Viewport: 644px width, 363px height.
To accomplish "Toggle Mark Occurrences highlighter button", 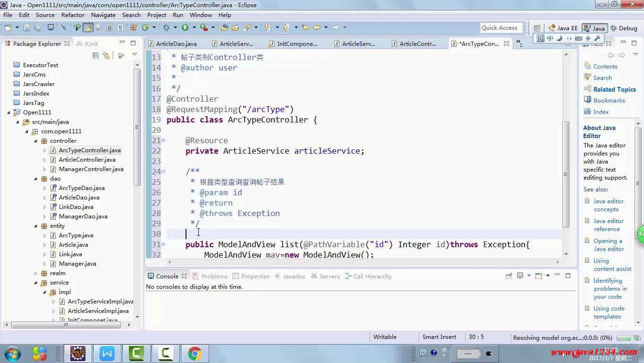I will pyautogui.click(x=88, y=28).
